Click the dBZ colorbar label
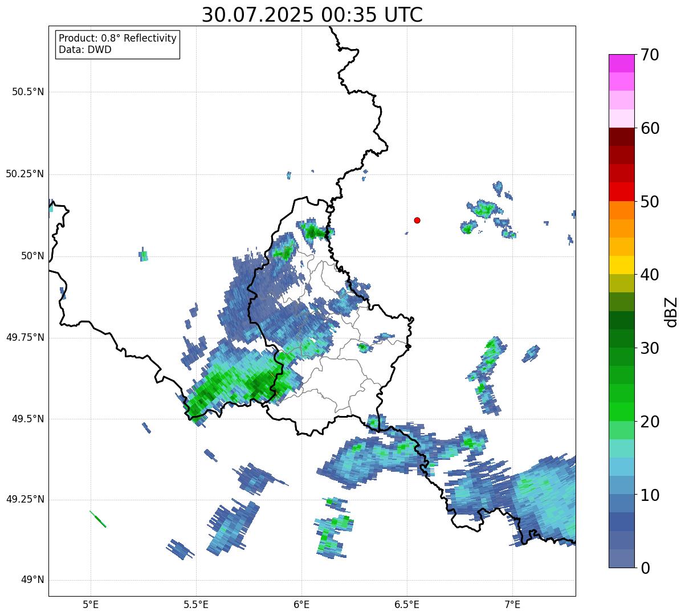 (x=671, y=311)
